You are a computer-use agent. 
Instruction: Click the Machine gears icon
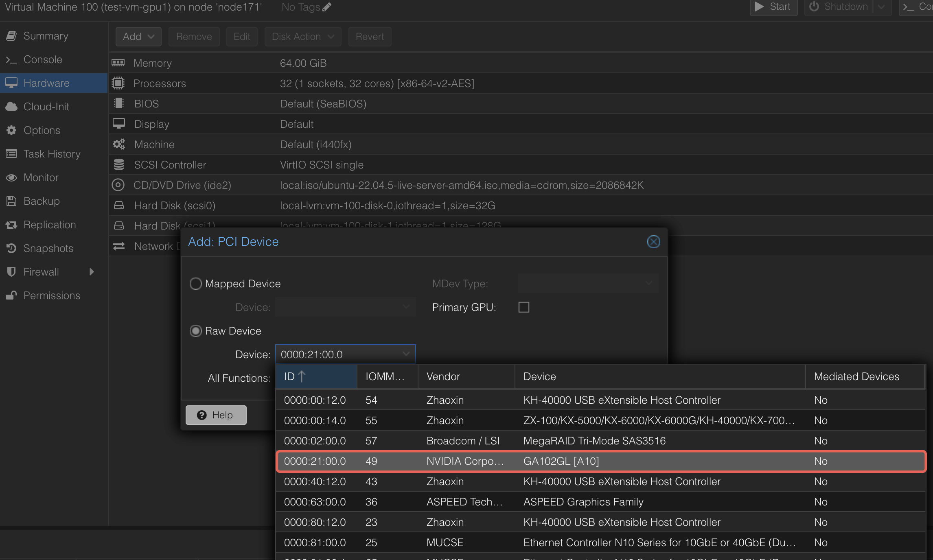(x=118, y=144)
